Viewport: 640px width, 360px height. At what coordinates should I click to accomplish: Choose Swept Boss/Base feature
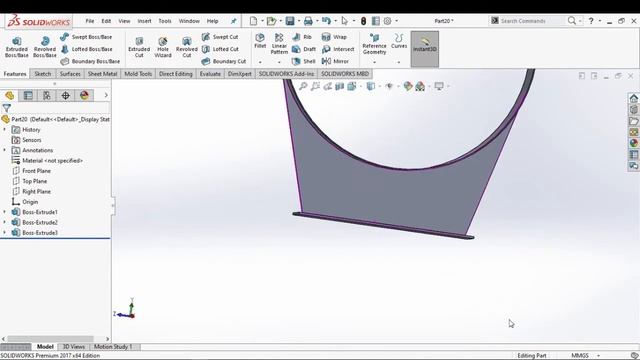click(86, 37)
